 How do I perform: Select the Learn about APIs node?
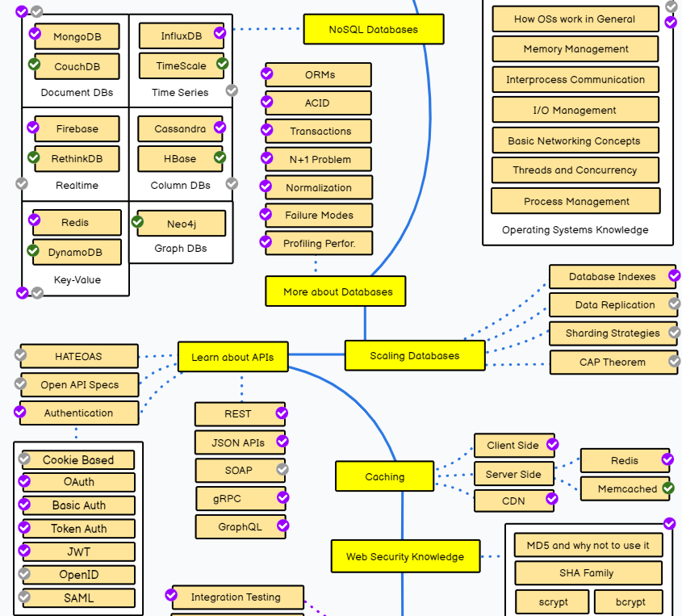tap(232, 357)
